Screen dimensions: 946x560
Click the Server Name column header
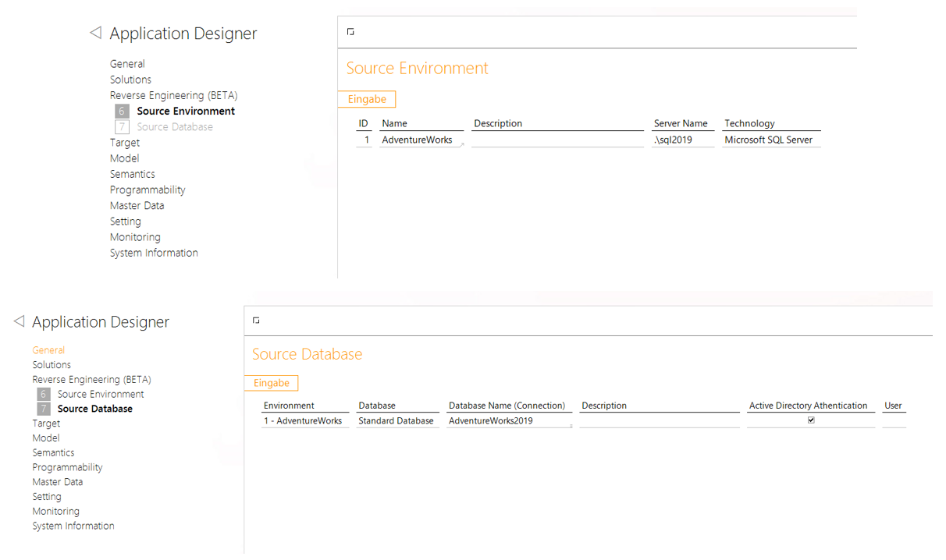coord(681,123)
